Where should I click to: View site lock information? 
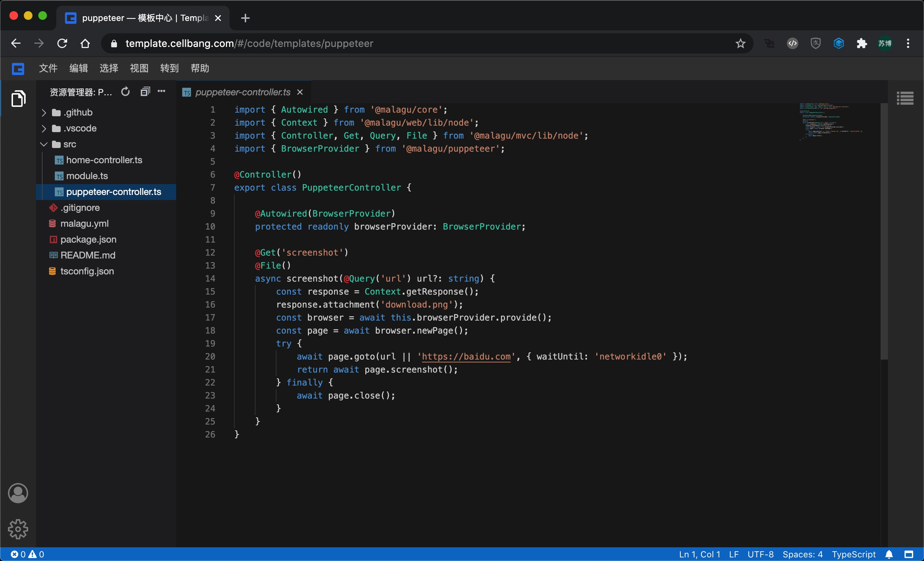[x=114, y=44]
